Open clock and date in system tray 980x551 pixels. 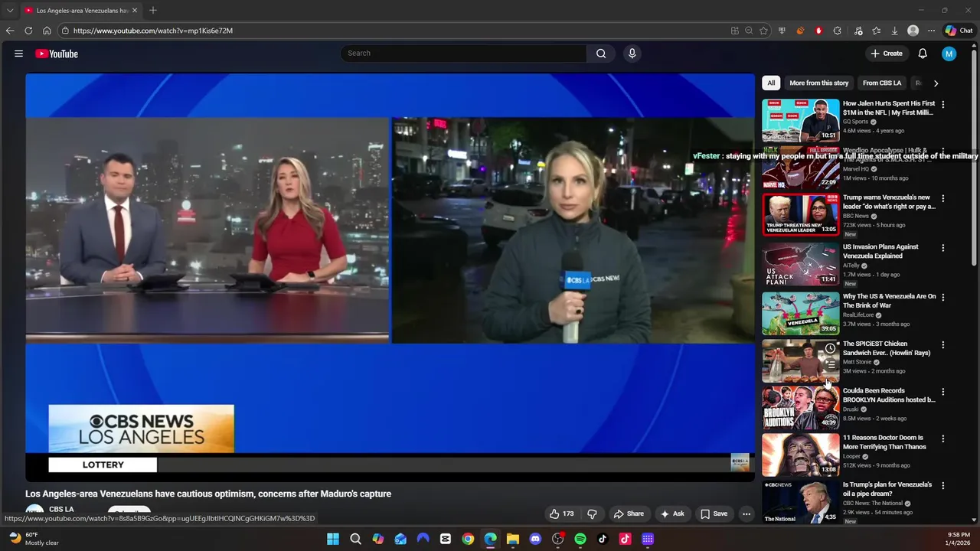tap(959, 539)
